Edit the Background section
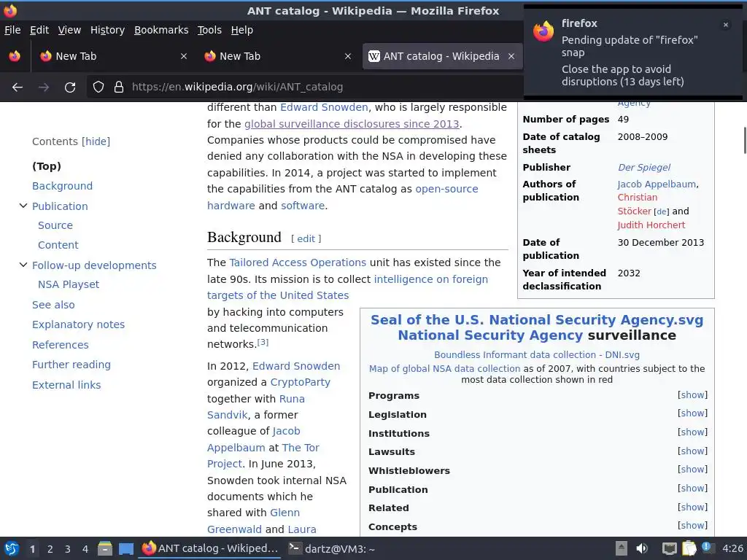 point(306,238)
